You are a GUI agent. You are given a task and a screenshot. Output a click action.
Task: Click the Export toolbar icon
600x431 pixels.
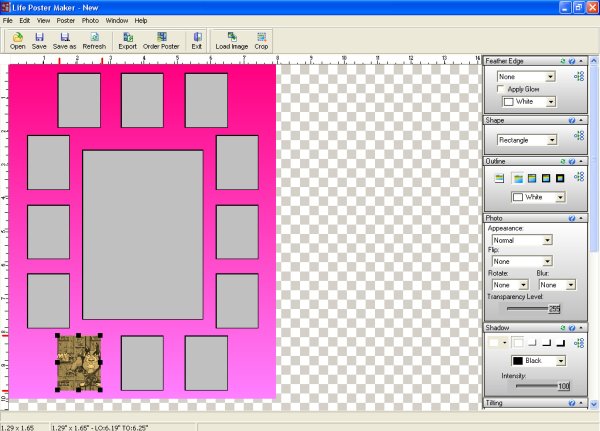pyautogui.click(x=128, y=40)
